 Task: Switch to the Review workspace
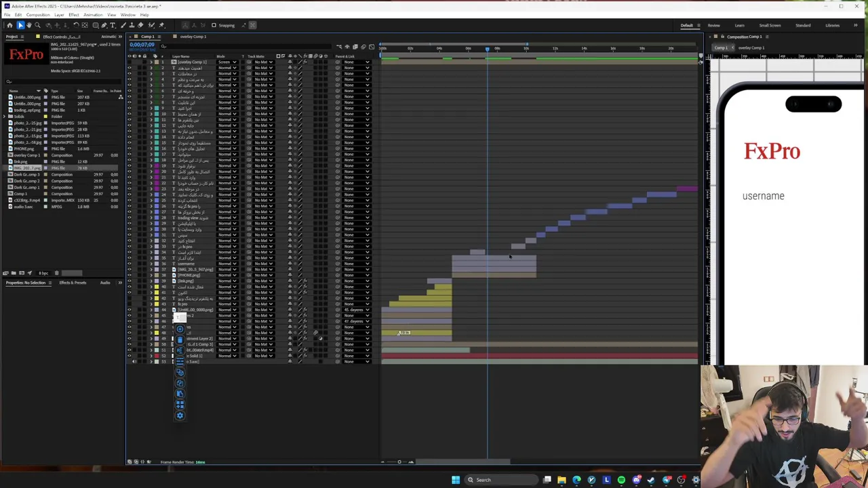click(714, 25)
